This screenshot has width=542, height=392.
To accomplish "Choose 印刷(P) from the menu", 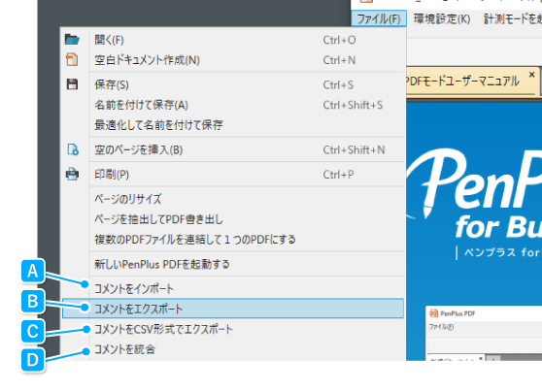I will click(x=232, y=175).
